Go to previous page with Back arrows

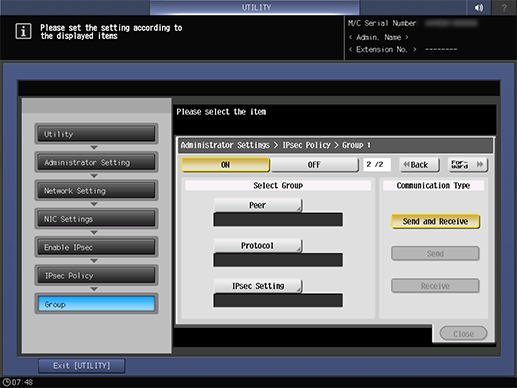pos(419,165)
